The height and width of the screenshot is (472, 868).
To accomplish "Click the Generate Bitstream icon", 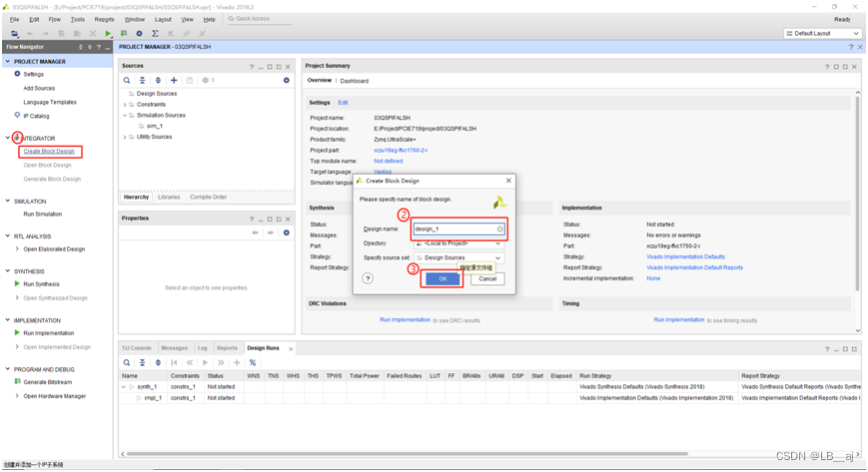I will 17,382.
